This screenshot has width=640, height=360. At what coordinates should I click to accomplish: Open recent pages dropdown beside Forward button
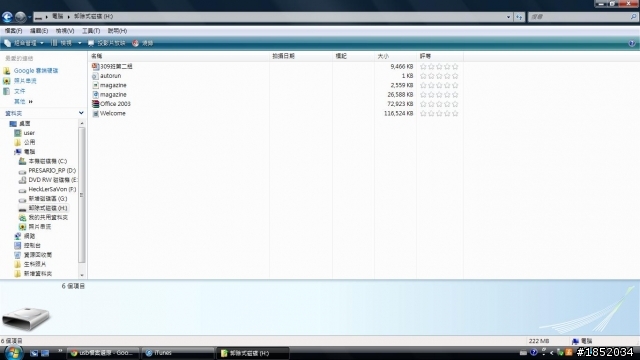coord(29,17)
